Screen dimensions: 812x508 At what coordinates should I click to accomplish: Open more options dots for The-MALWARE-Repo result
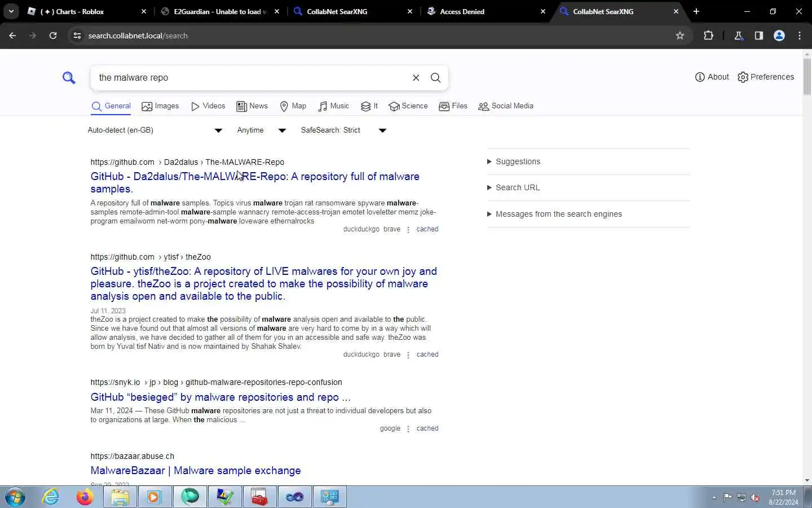(x=408, y=230)
